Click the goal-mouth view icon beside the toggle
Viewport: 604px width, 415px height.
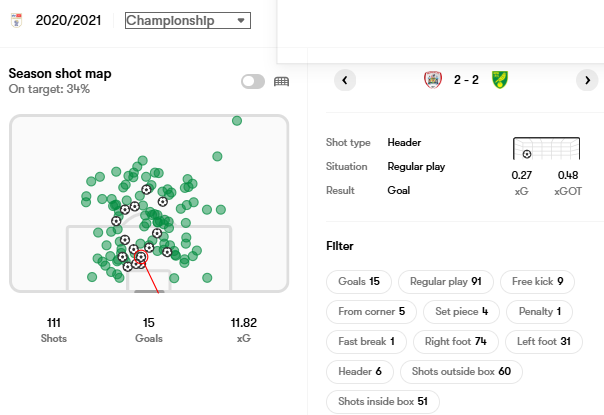(x=281, y=82)
